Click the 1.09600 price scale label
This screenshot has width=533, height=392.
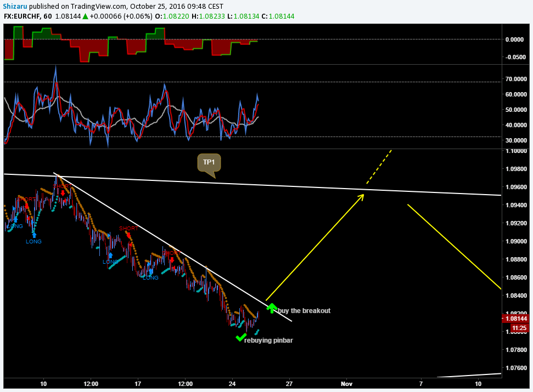pos(516,187)
